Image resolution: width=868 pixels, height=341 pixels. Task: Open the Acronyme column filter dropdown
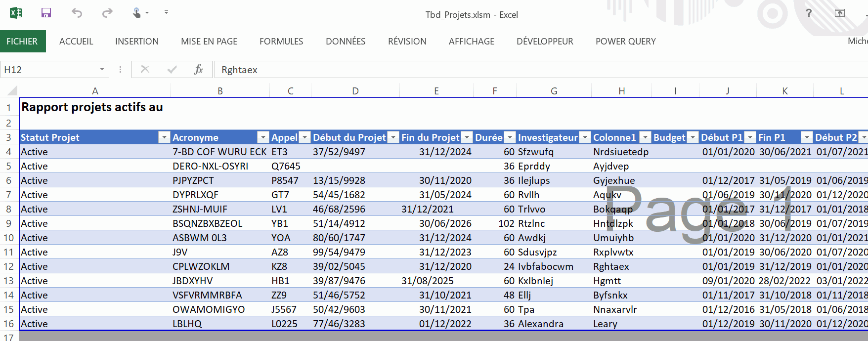click(x=263, y=137)
